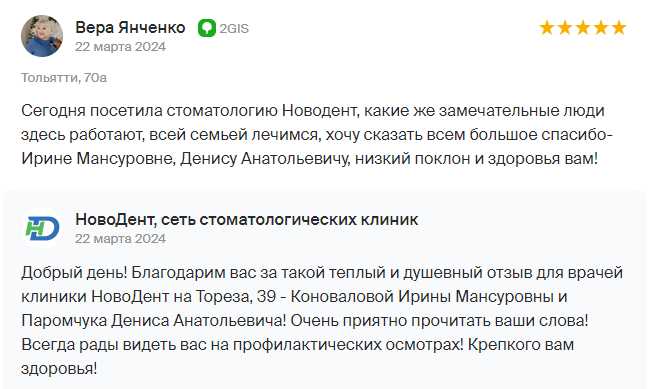Click the third gold rating star
The width and height of the screenshot is (652, 389).
point(583,28)
